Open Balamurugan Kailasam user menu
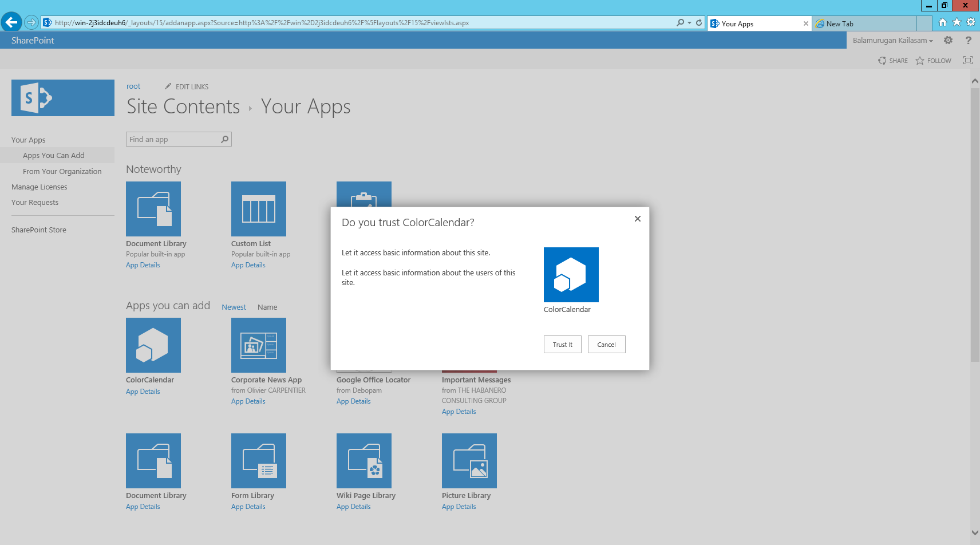980x545 pixels. point(892,41)
